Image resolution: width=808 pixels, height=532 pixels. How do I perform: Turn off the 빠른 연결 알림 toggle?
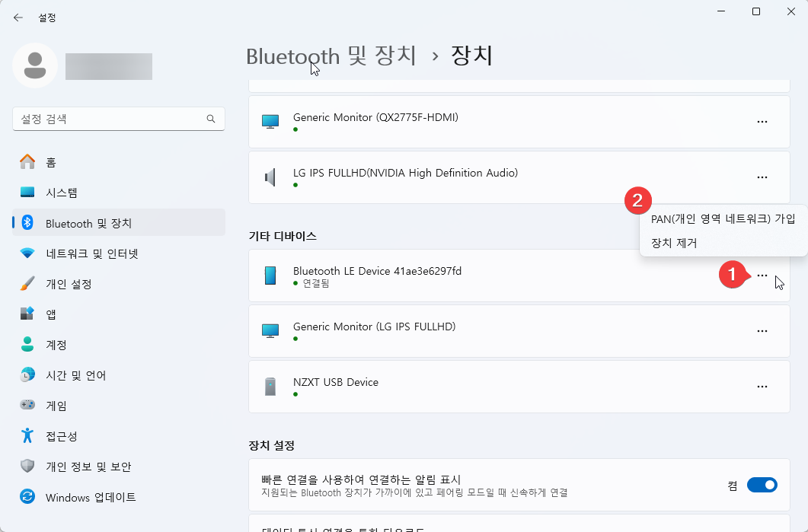tap(762, 485)
